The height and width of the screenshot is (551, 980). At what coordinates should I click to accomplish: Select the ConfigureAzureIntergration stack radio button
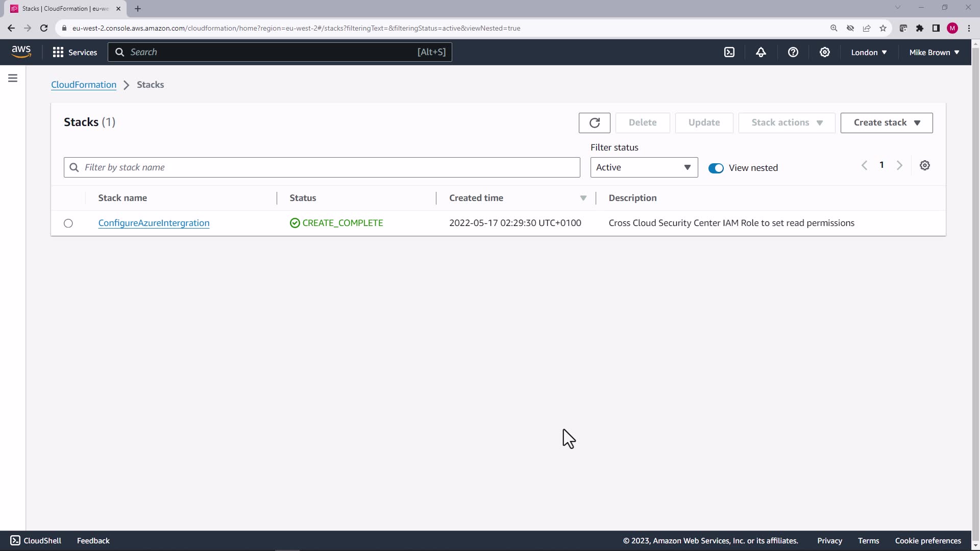coord(68,223)
